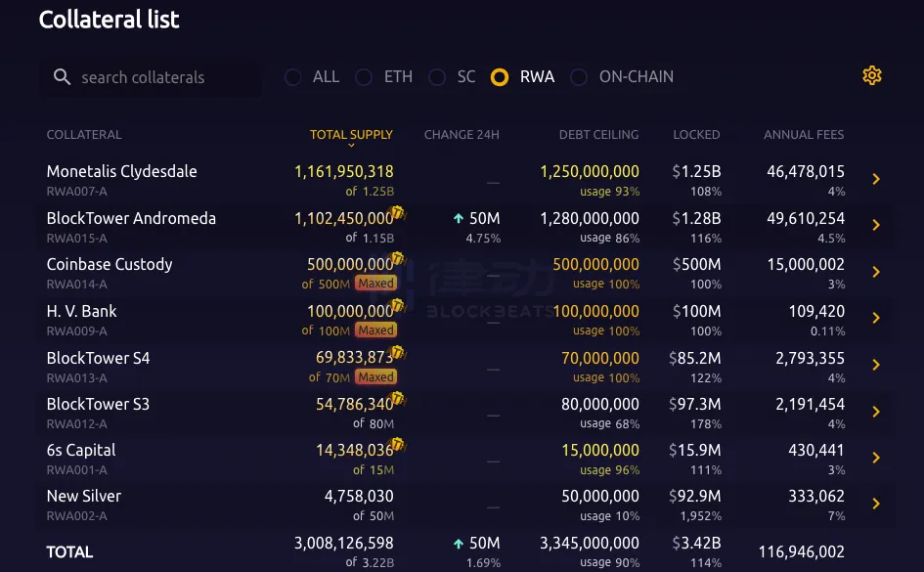Viewport: 924px width, 572px height.
Task: Select the ON-CHAIN filter radio button
Action: tap(579, 77)
